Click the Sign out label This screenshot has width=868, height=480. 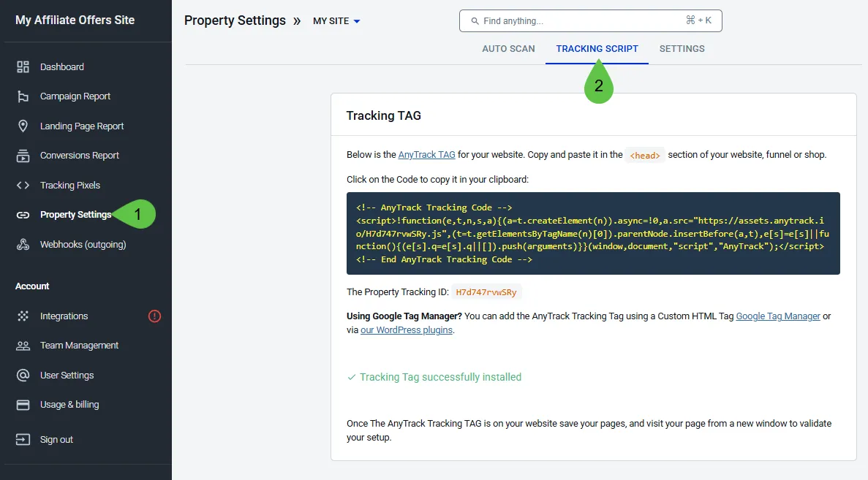point(56,440)
